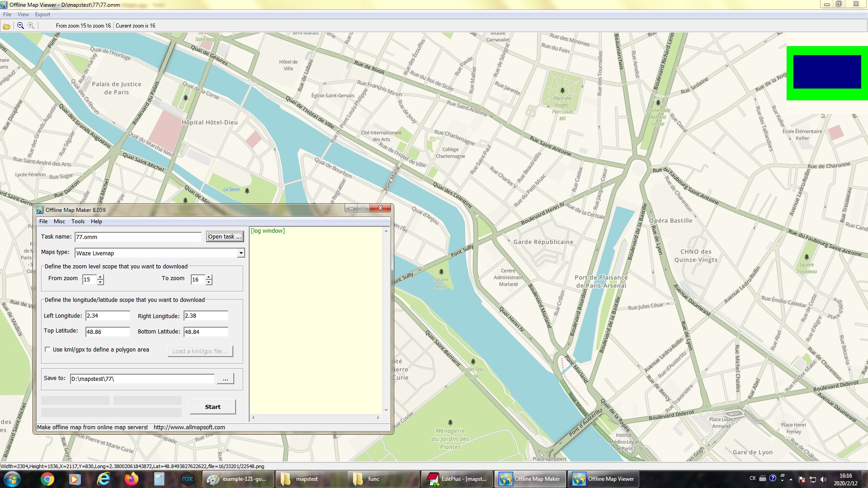Click the system clock showing 16:16
868x488 pixels.
click(845, 479)
